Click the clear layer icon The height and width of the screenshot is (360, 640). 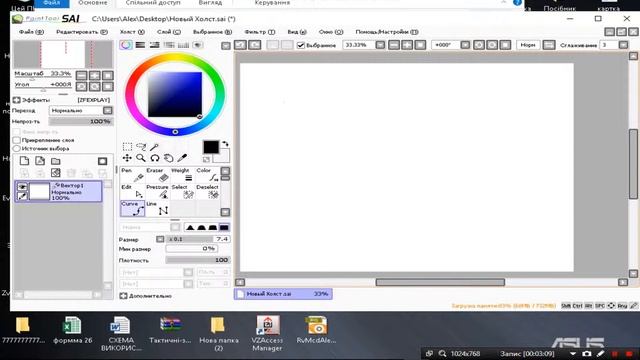tap(56, 173)
